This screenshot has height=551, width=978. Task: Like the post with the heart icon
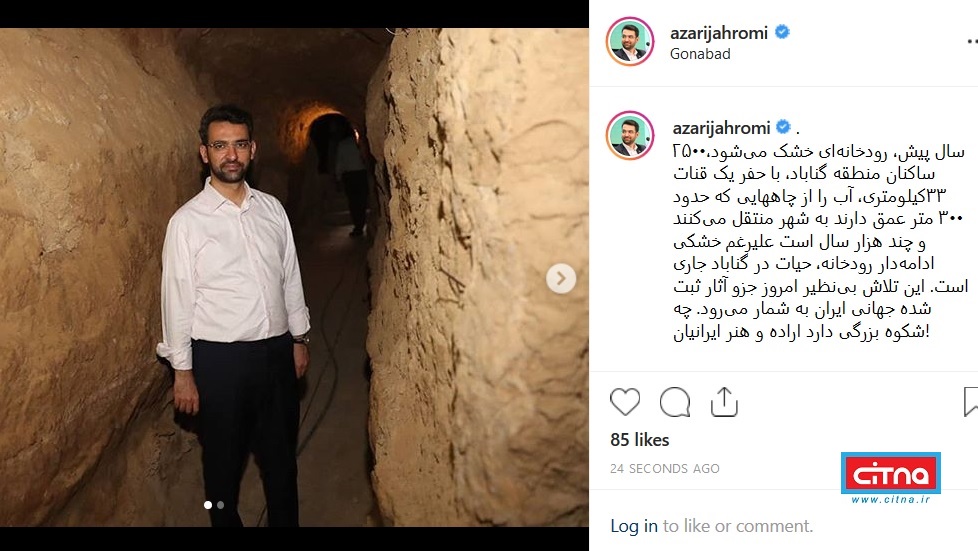point(625,402)
